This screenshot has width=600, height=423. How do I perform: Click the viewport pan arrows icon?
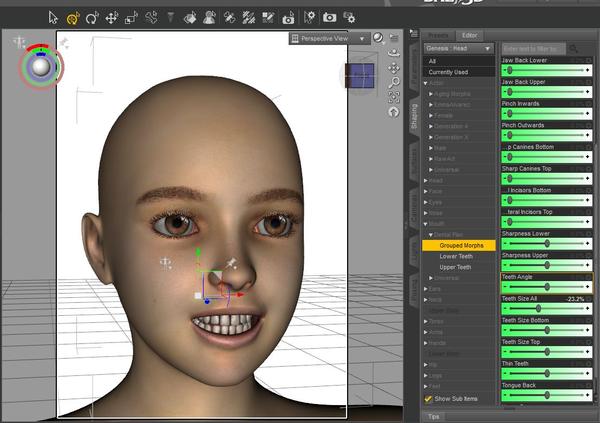tap(394, 69)
